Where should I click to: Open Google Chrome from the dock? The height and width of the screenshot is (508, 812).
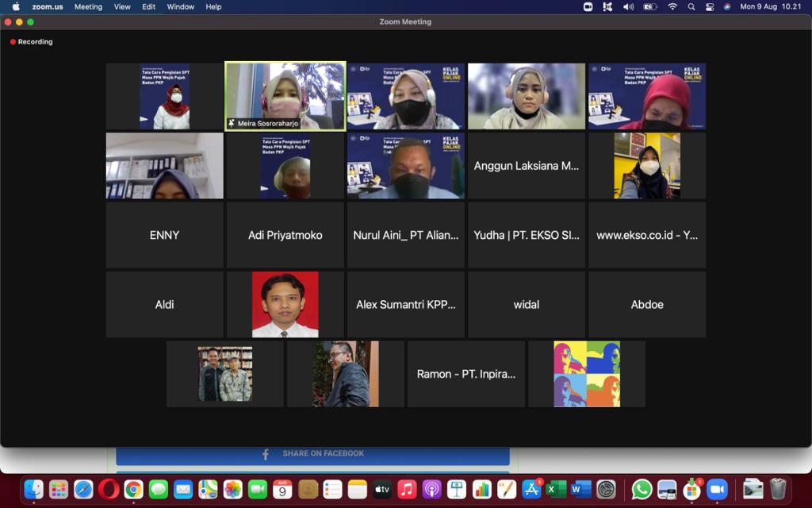click(133, 490)
